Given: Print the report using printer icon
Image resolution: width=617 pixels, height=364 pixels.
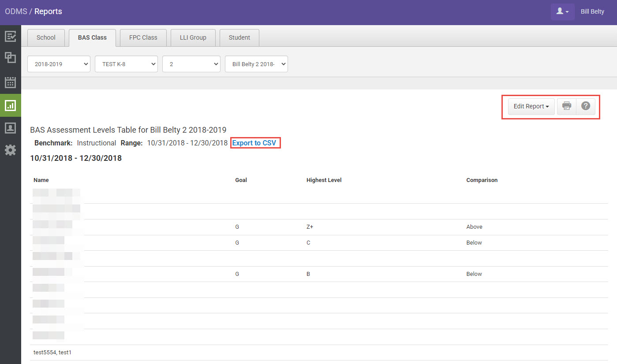Looking at the screenshot, I should [x=567, y=106].
